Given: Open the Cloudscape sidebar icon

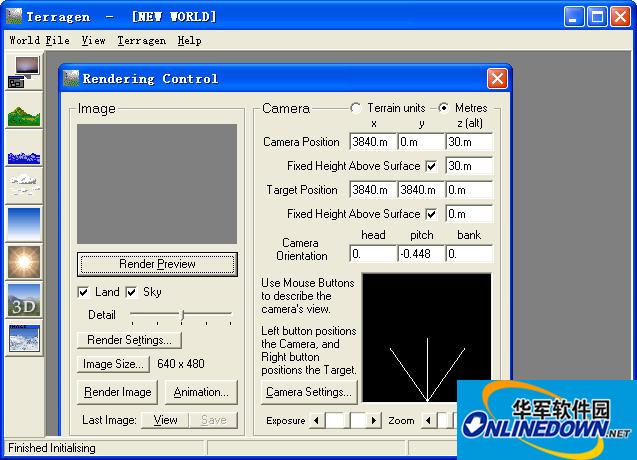Looking at the screenshot, I should click(x=24, y=185).
